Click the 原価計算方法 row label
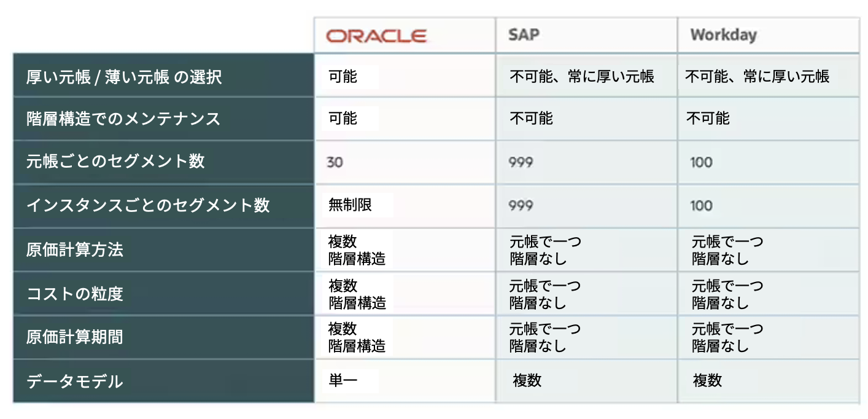The image size is (868, 419). [75, 249]
